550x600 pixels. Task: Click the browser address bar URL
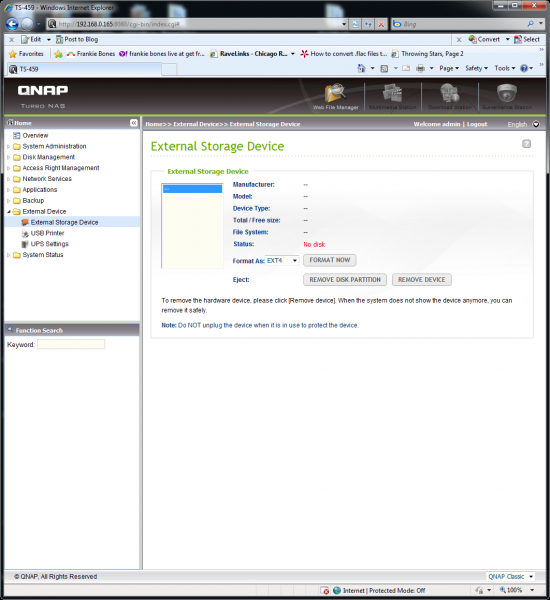click(x=119, y=24)
